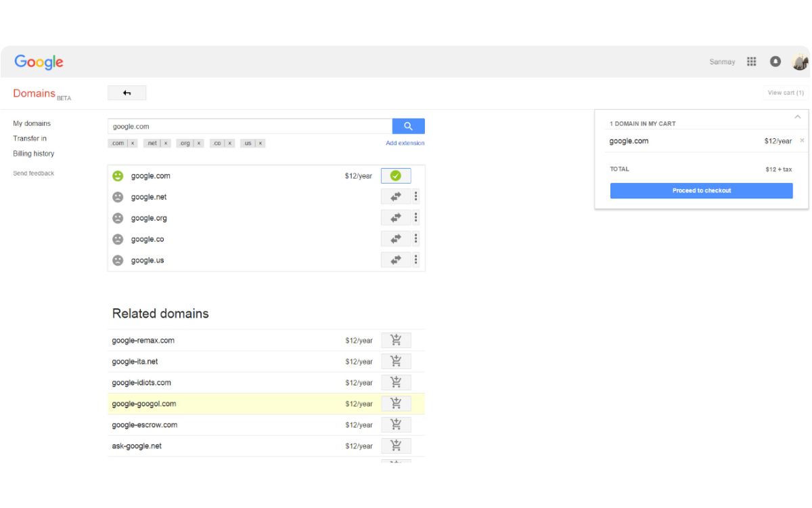
Task: Remove google.com from the cart
Action: (x=802, y=141)
